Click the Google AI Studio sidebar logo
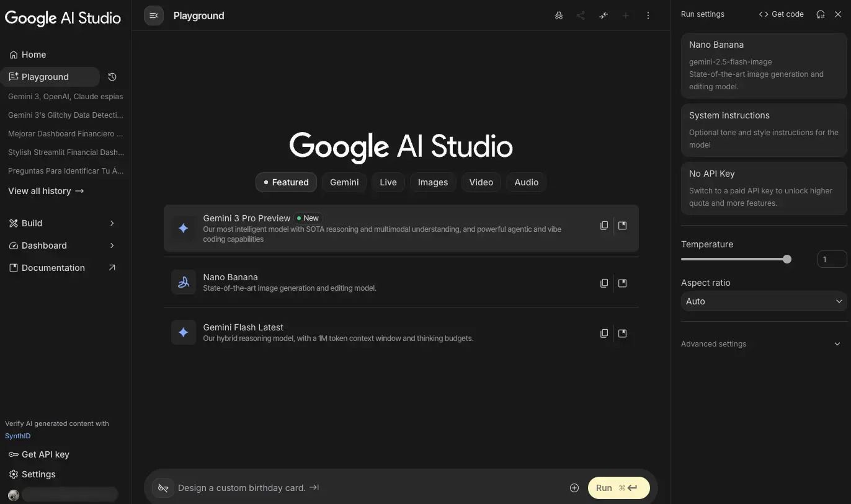Viewport: 851px width, 504px height. pyautogui.click(x=63, y=18)
